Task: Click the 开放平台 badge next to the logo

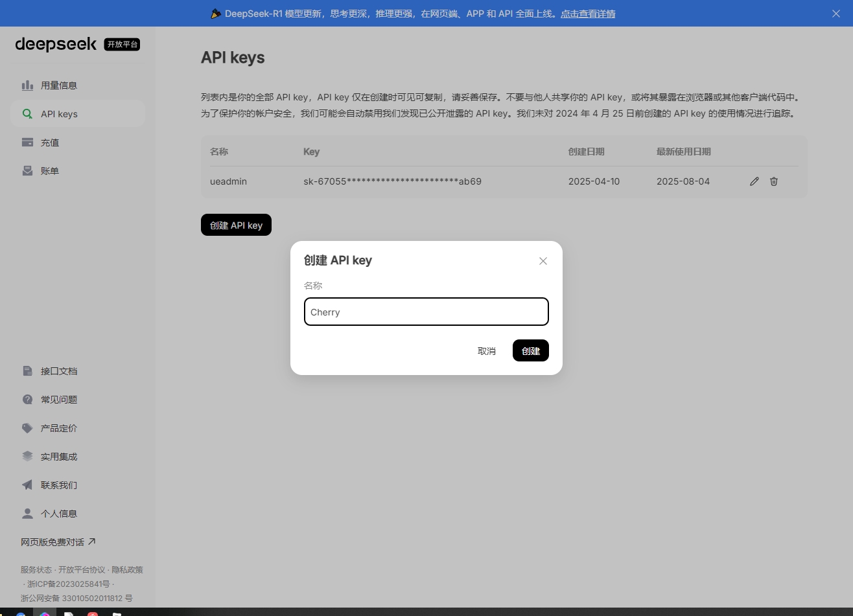Action: 122,44
